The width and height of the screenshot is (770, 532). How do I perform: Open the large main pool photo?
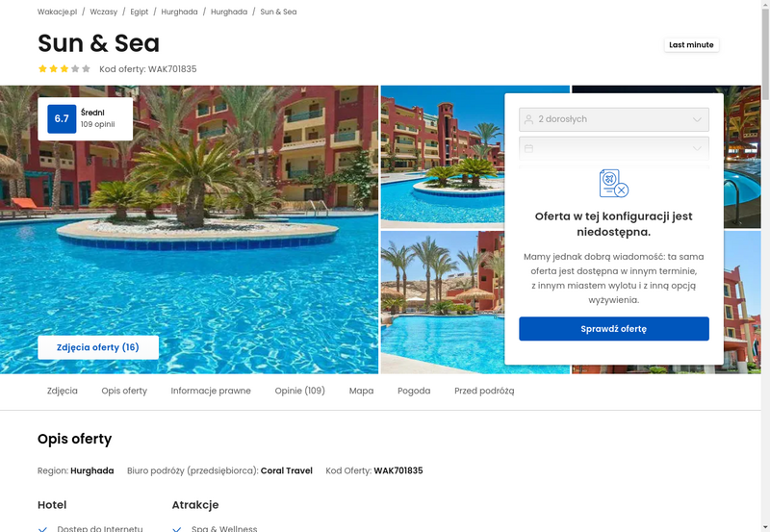pyautogui.click(x=189, y=230)
